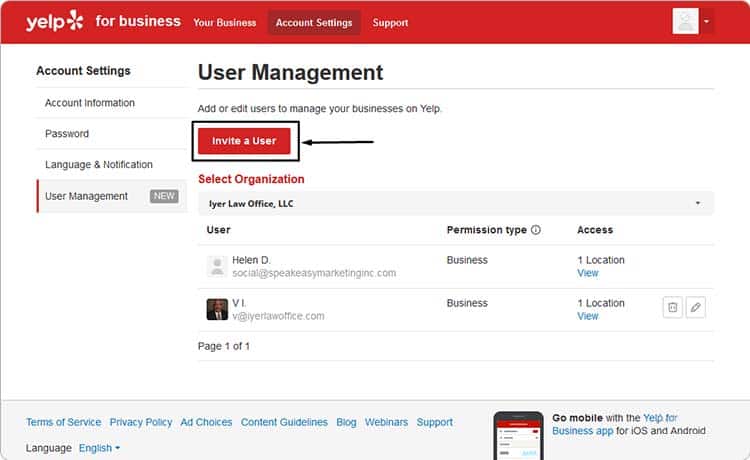Edit user V I. with pencil icon
Image resolution: width=750 pixels, height=460 pixels.
695,307
